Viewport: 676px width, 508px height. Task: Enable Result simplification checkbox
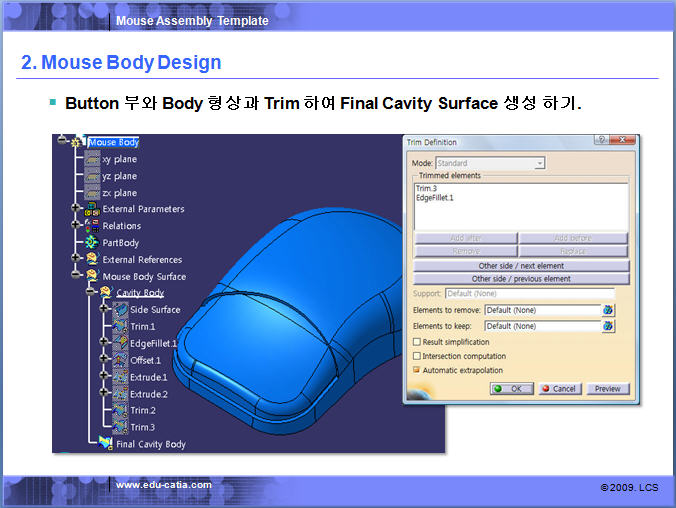point(417,341)
